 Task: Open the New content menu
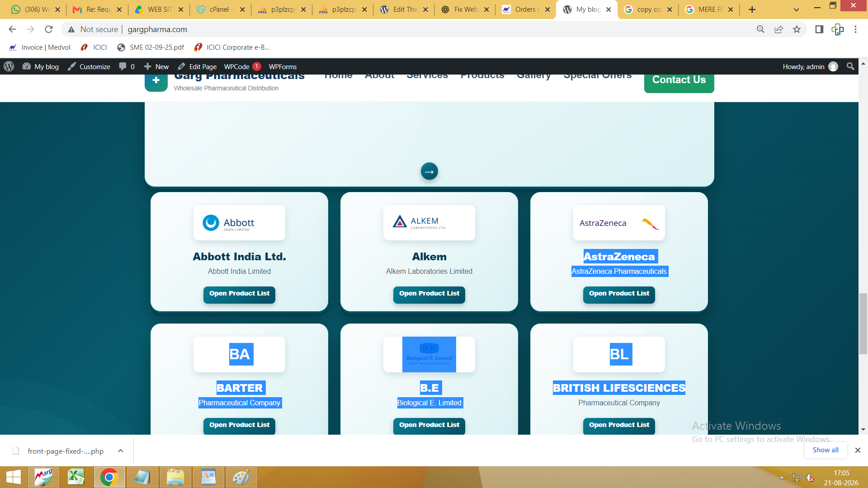[x=156, y=66]
